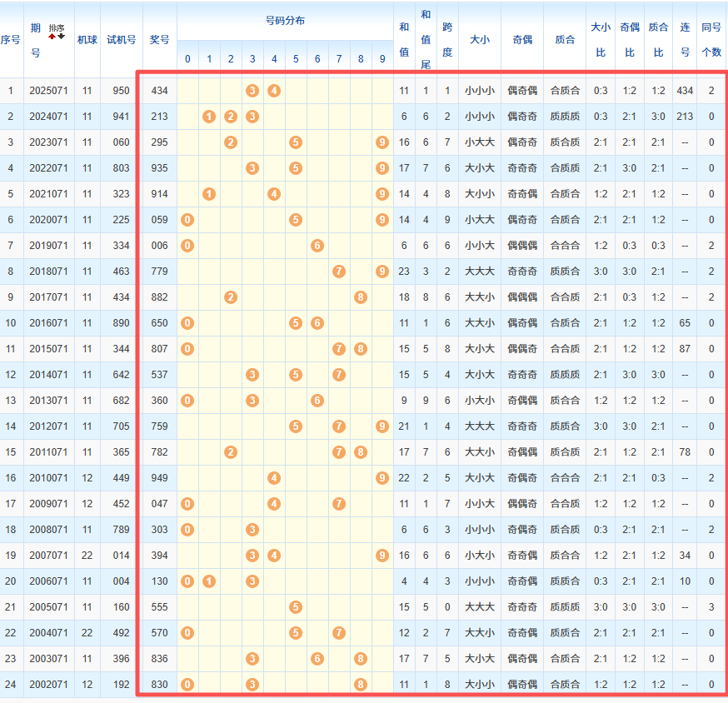Select orange ball 1 in row 2024071
Image resolution: width=728 pixels, height=703 pixels.
(209, 117)
